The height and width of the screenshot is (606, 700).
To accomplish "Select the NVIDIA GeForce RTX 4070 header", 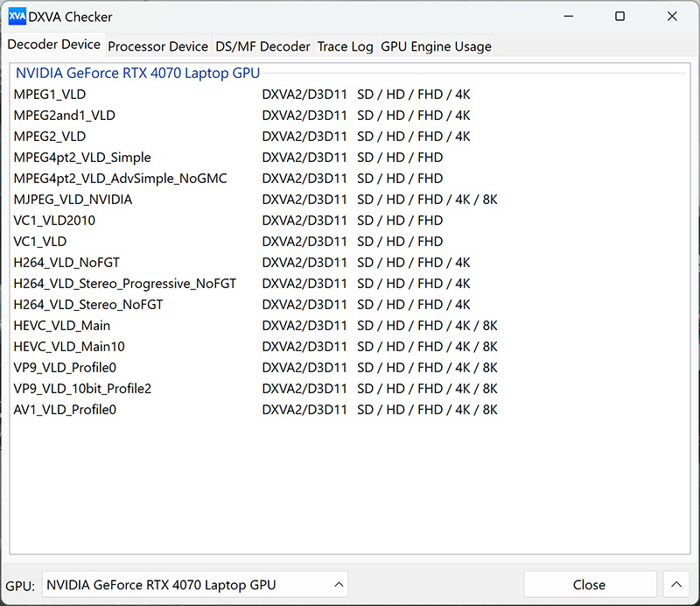I will click(137, 74).
